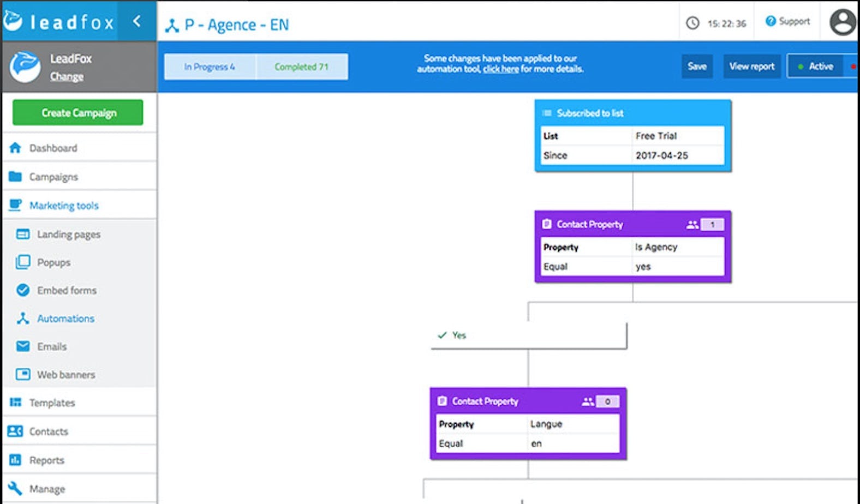Viewport: 860px width, 504px height.
Task: Click the Support question mark icon
Action: [x=770, y=21]
